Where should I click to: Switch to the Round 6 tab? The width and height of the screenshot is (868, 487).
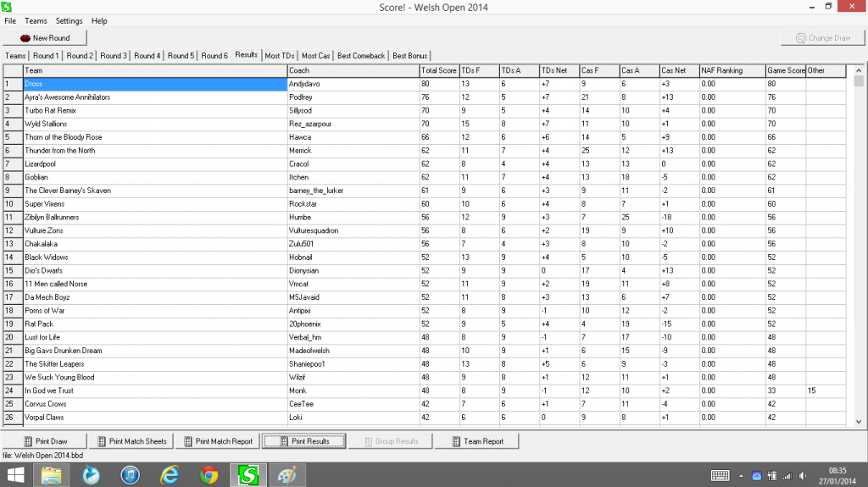tap(214, 56)
